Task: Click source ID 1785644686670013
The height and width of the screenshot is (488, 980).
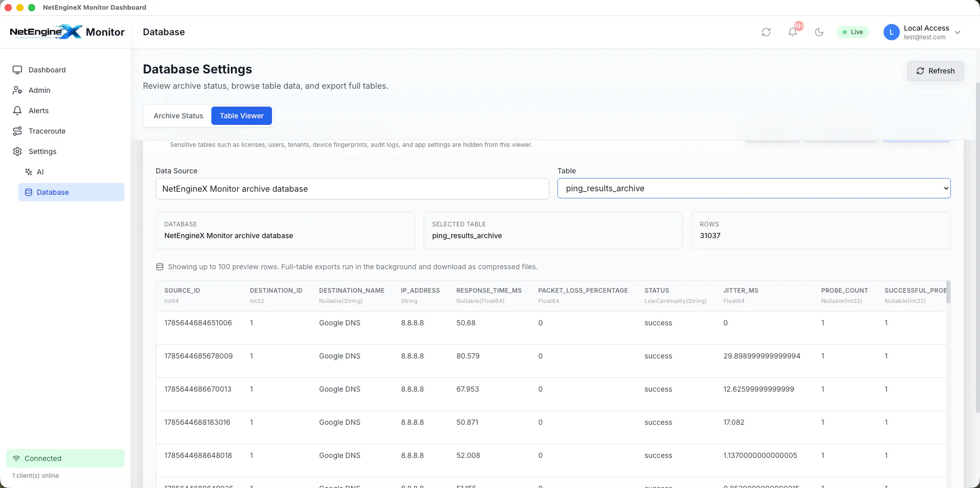Action: pyautogui.click(x=198, y=389)
